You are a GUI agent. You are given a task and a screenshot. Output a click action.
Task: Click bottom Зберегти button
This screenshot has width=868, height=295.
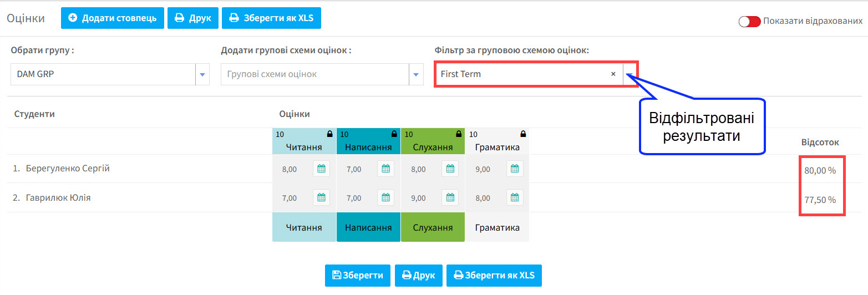tap(358, 275)
